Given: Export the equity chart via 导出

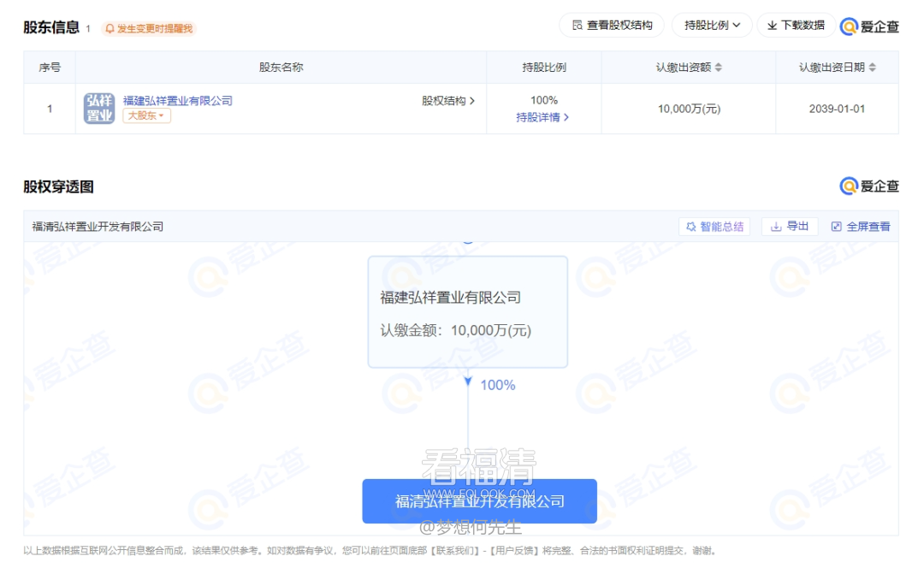Looking at the screenshot, I should [790, 227].
